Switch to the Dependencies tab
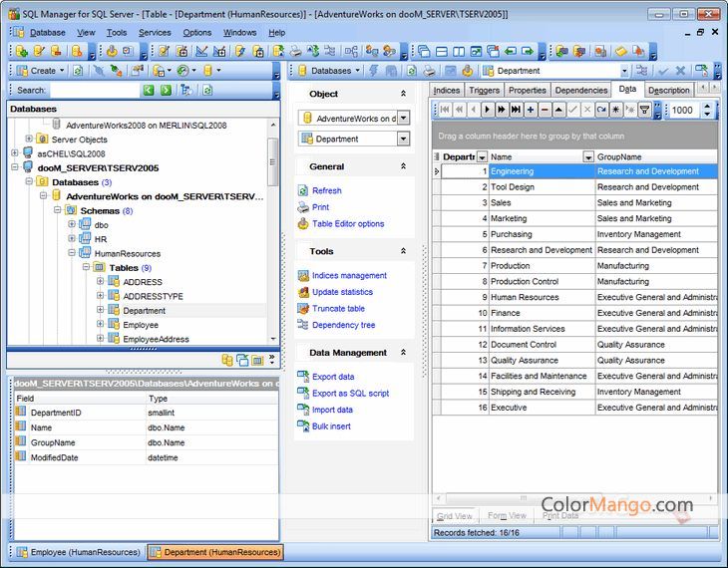The image size is (728, 568). (x=580, y=90)
